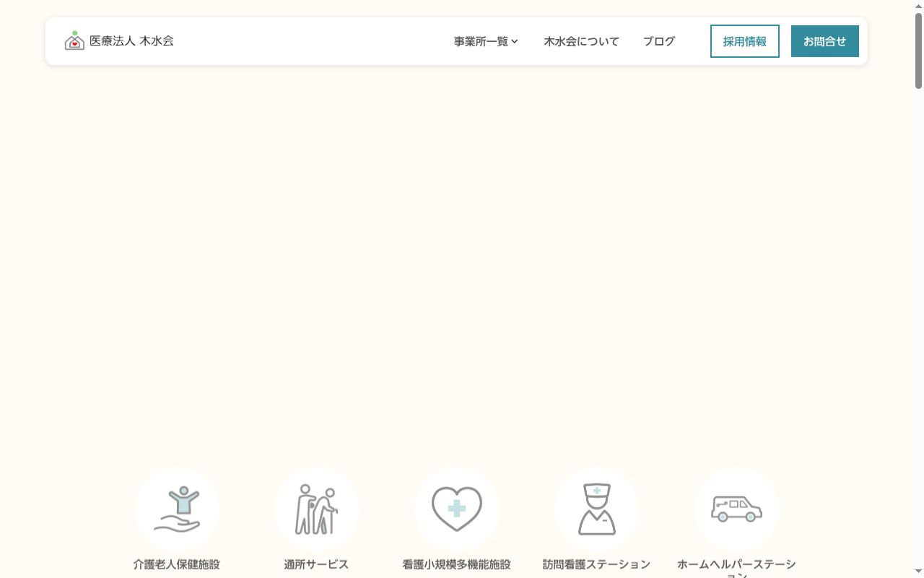Select the 通所サービス elderly walking icon
The height and width of the screenshot is (578, 924).
(x=316, y=509)
